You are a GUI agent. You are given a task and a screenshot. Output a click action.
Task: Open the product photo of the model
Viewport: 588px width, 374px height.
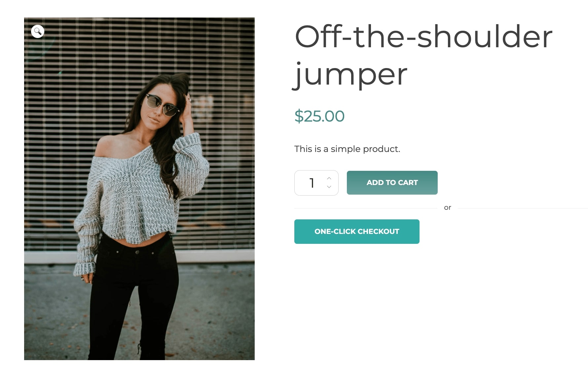pos(139,189)
